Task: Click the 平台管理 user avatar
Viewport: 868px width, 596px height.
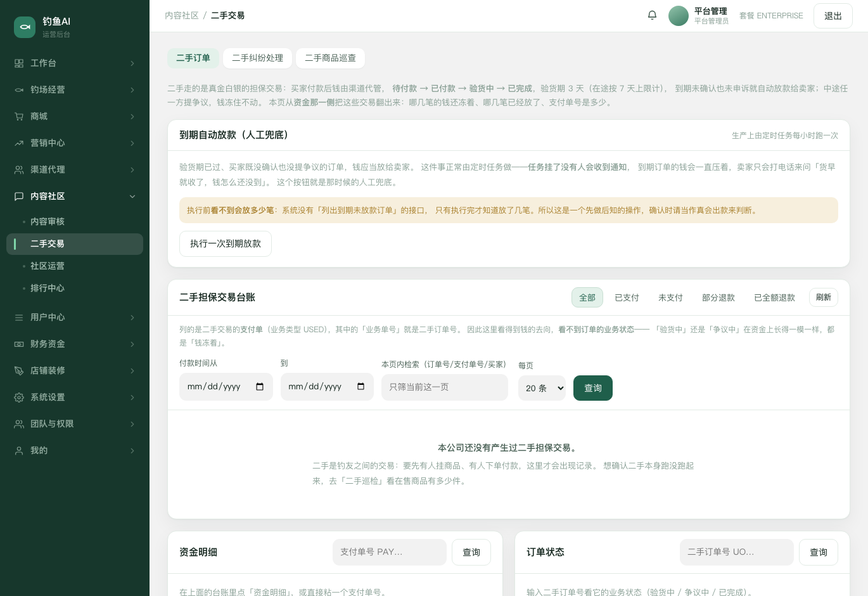Action: (x=679, y=16)
